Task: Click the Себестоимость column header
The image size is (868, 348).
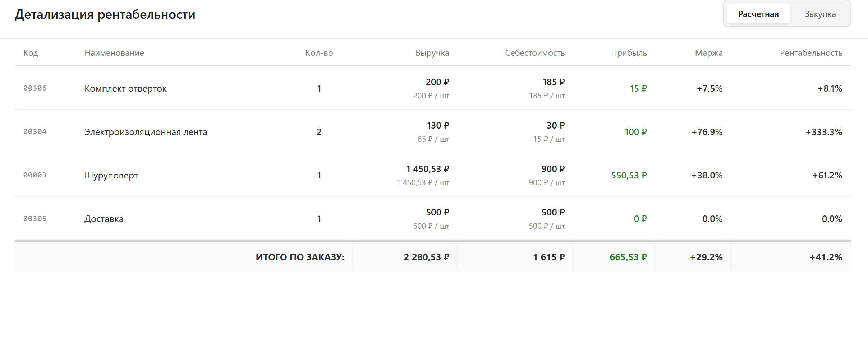Action: [x=534, y=53]
